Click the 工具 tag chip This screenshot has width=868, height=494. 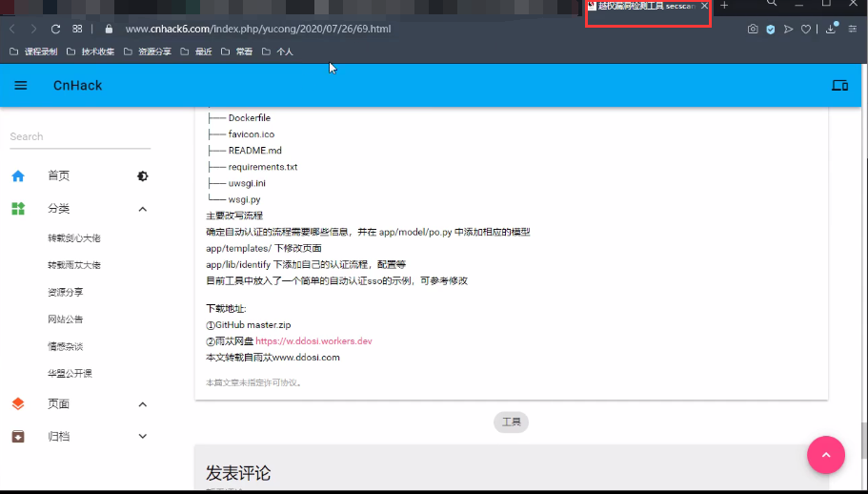(x=511, y=422)
